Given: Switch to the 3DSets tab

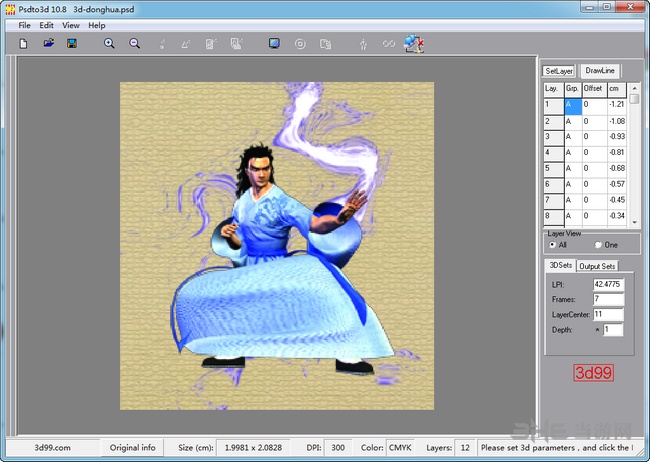Looking at the screenshot, I should [x=560, y=265].
